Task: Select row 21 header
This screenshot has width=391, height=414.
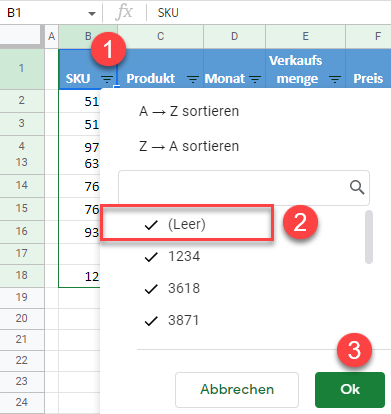Action: click(22, 339)
